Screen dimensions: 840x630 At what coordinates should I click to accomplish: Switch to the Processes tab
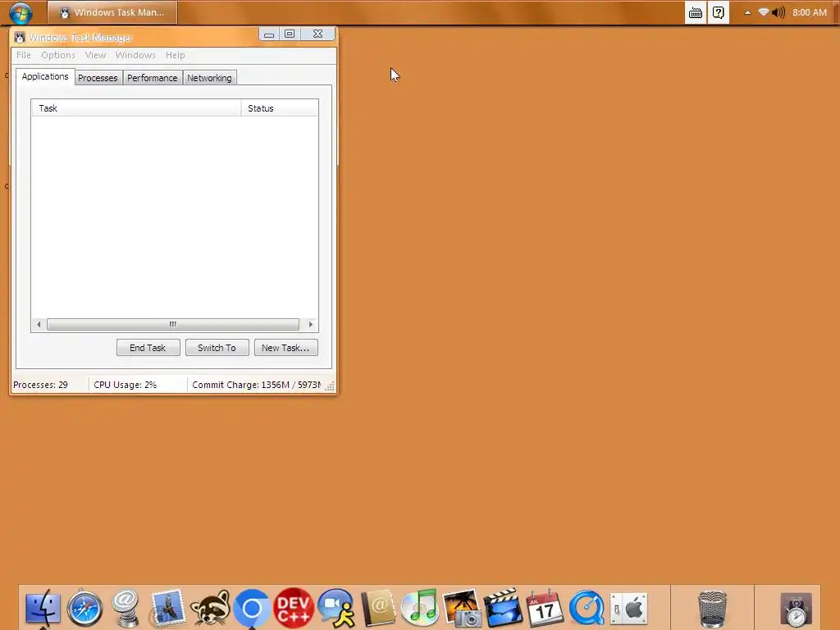point(98,78)
